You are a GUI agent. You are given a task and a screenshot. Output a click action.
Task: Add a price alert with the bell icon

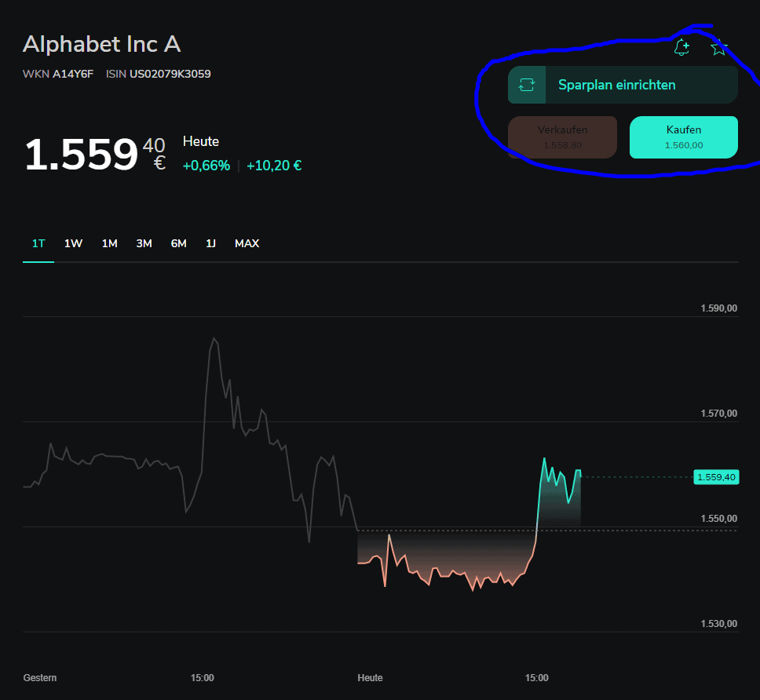click(681, 47)
